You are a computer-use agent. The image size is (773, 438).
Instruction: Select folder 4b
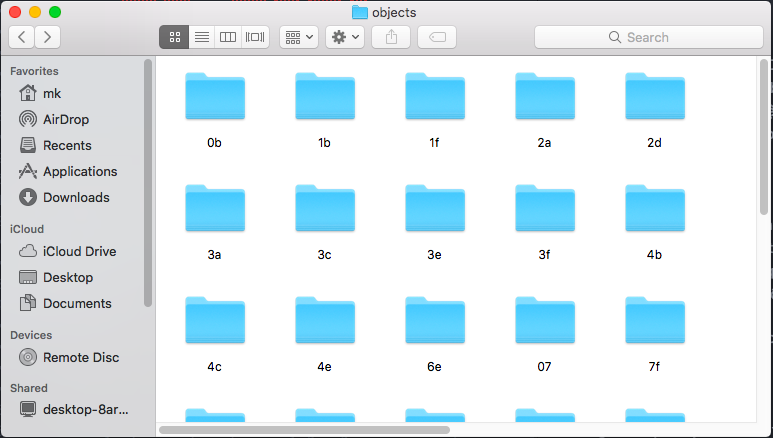pyautogui.click(x=655, y=209)
